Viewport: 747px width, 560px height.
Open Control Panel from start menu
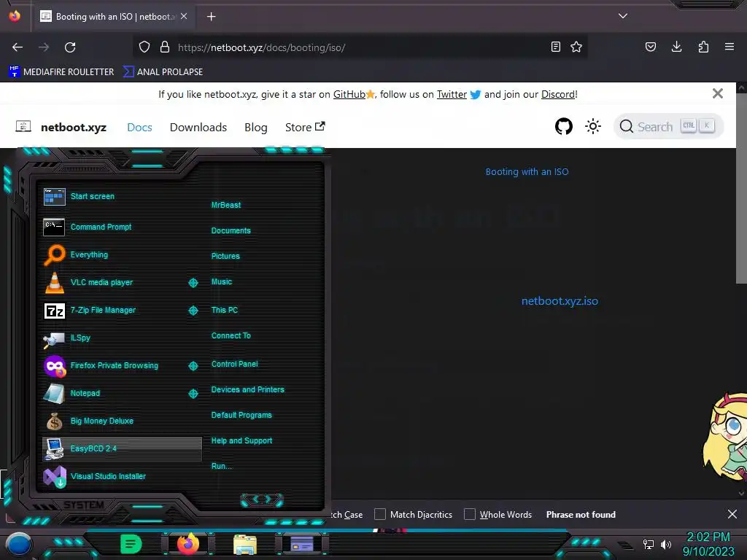(x=234, y=364)
